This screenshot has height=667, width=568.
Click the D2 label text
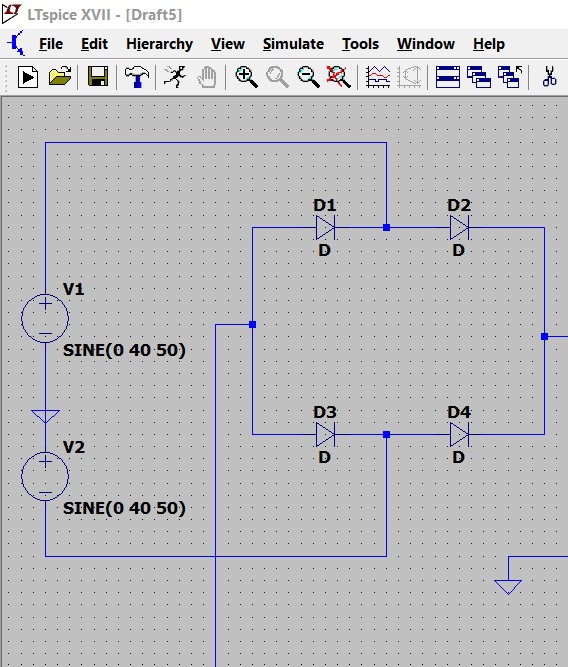(459, 205)
